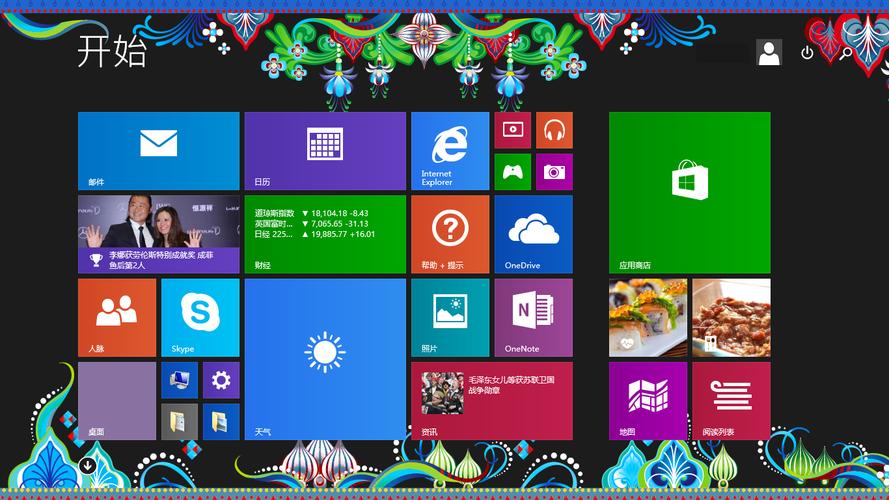Show all apps with down arrow

pos(87,466)
